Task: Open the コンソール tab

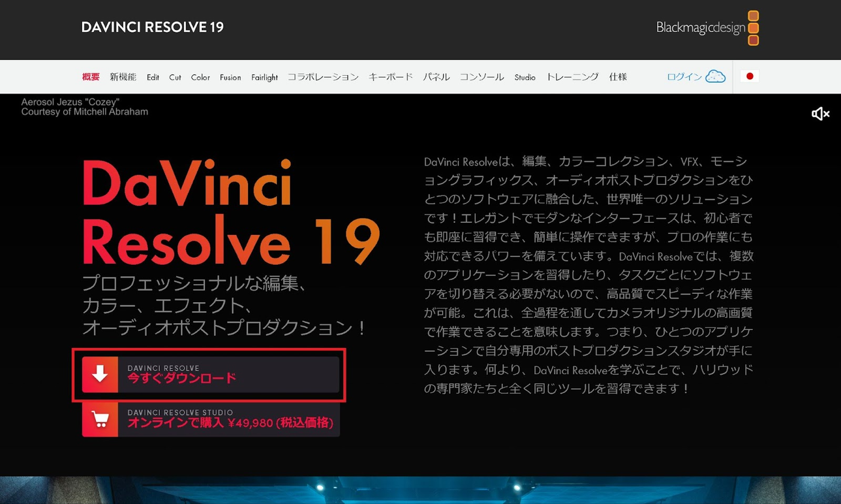Action: (x=482, y=77)
